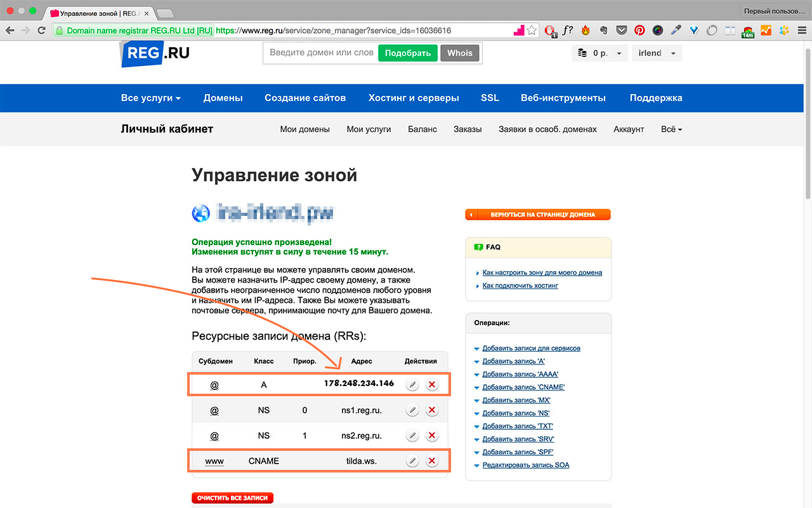The height and width of the screenshot is (508, 812).
Task: Save page with the Pocket extension
Action: [x=622, y=30]
